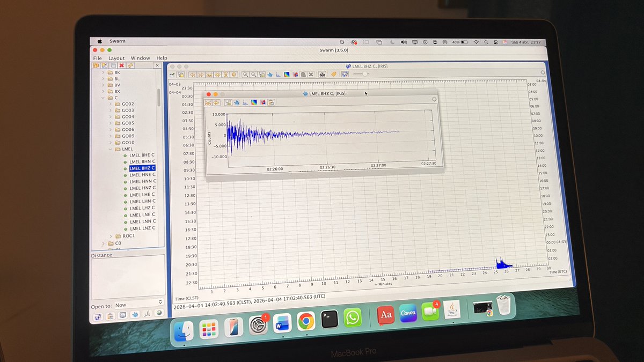The image size is (644, 362).
Task: Click the expand X-axis icon in helicorder toolbar
Action: (x=217, y=75)
